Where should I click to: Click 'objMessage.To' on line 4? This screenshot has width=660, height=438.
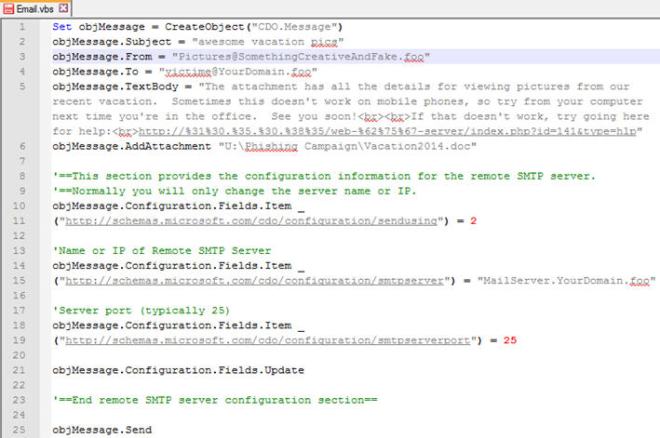point(96,72)
